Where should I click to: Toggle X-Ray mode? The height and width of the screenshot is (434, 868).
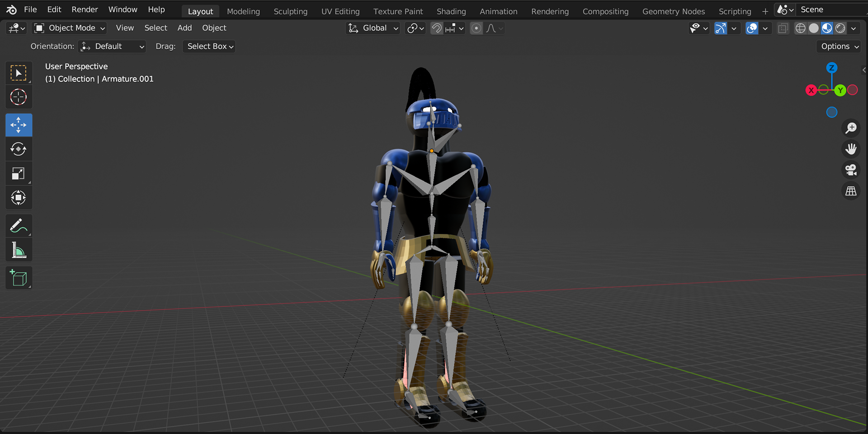[783, 28]
